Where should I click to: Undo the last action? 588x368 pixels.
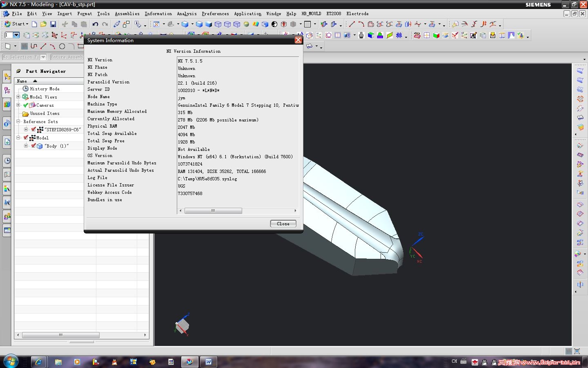(x=95, y=24)
